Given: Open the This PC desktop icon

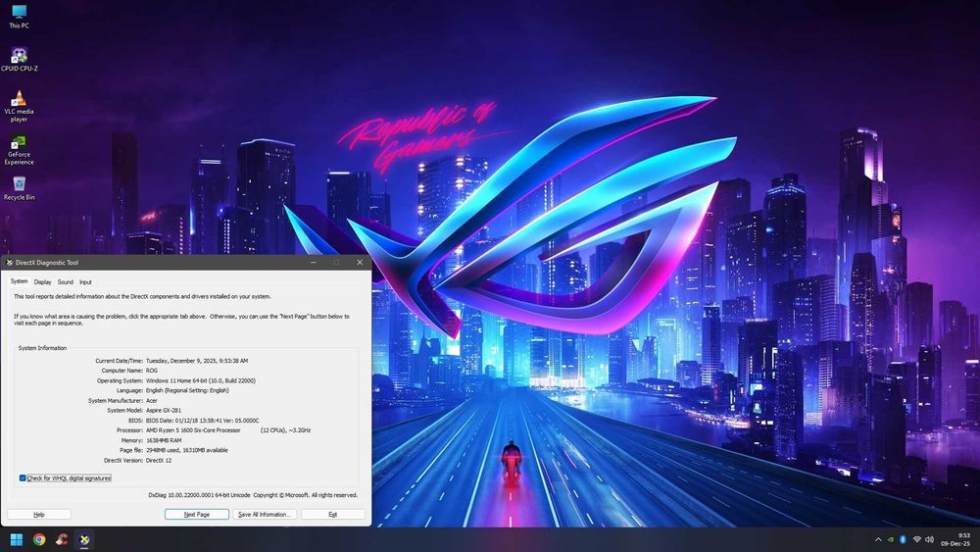Looking at the screenshot, I should click(x=19, y=17).
